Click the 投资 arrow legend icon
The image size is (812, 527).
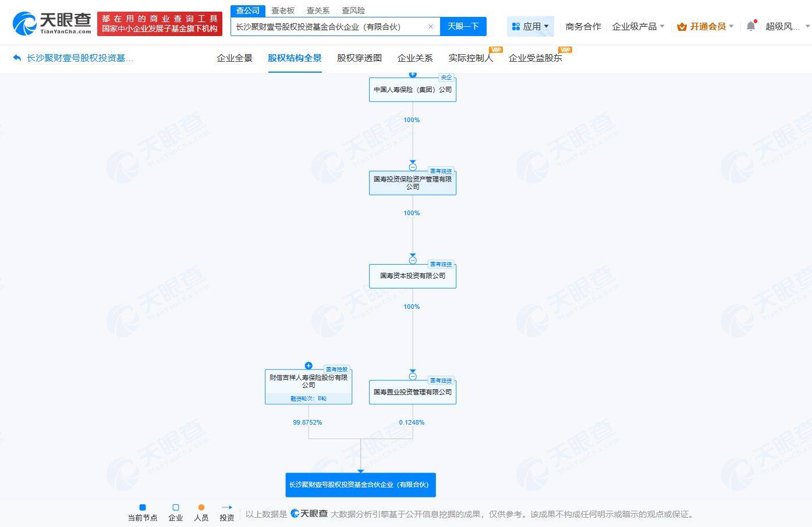click(227, 507)
